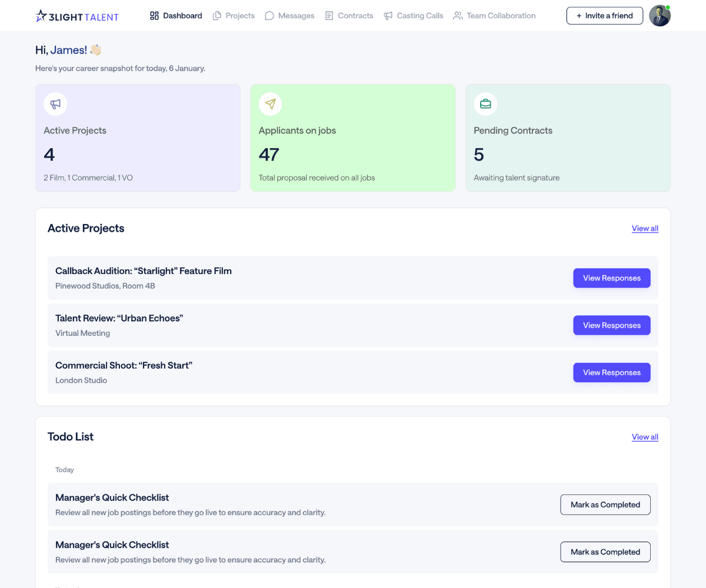Image resolution: width=706 pixels, height=588 pixels.
Task: View Responses for Urban Echoes talent review
Action: [x=611, y=325]
